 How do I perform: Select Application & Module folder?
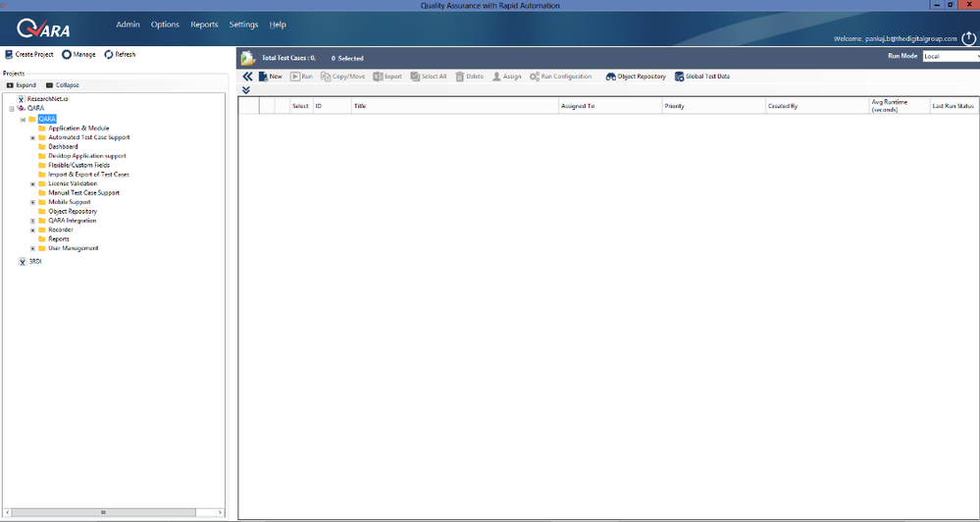pos(78,129)
